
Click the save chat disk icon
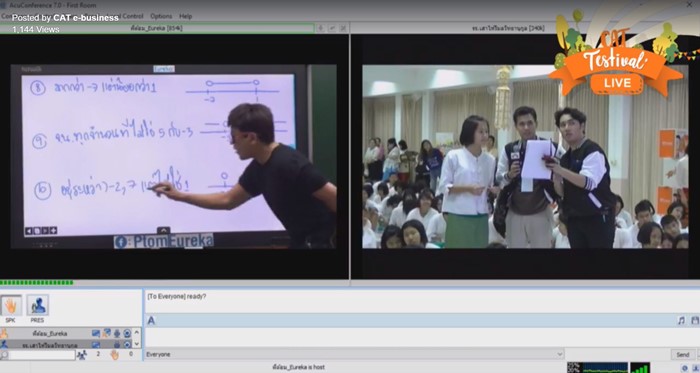coord(695,320)
